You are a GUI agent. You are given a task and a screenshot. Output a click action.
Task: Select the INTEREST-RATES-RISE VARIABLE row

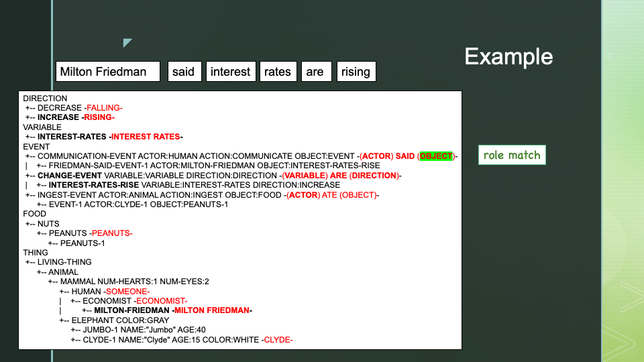[x=182, y=185]
